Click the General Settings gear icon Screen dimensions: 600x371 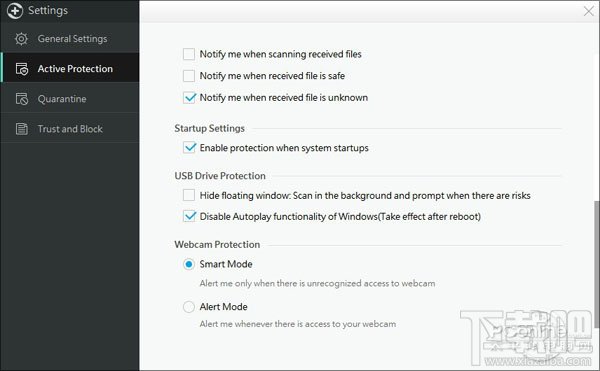21,39
